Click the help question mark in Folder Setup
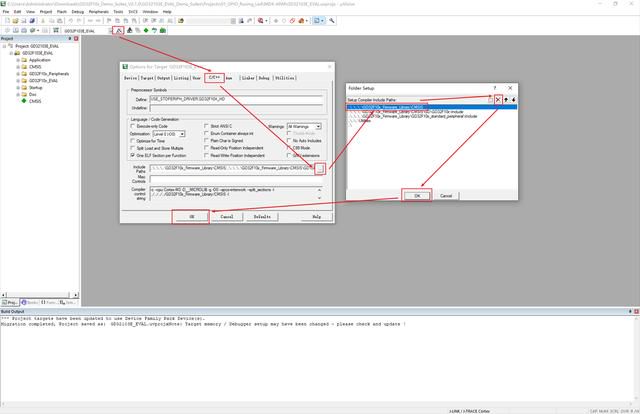 tap(495, 88)
